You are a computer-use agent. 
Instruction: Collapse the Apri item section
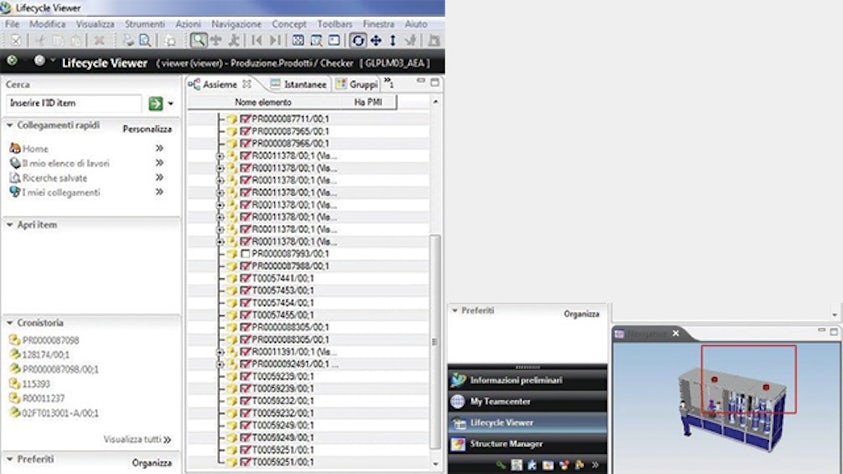coord(10,225)
